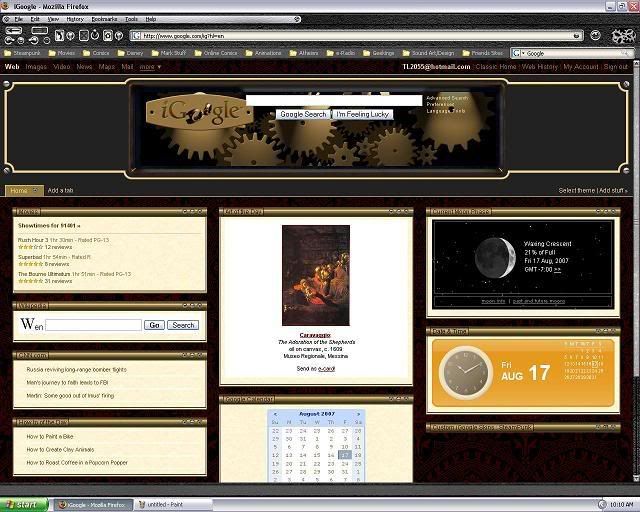Open the CNN.com gadget menu arrow
Viewport: 640px width, 512px height.
[184, 355]
